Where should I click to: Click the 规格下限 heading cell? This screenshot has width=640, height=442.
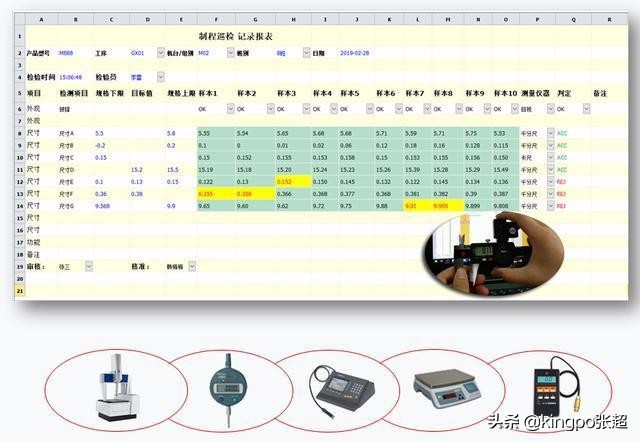109,93
